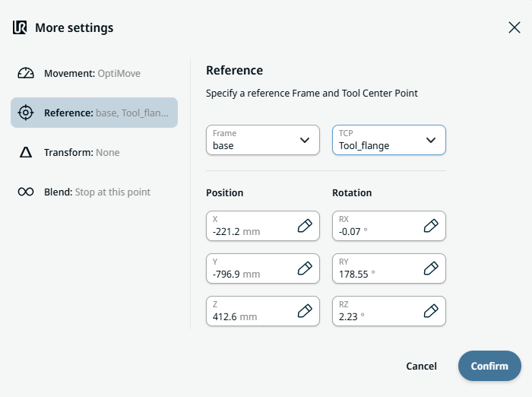Click the pencil edit icon for Y position

(304, 268)
